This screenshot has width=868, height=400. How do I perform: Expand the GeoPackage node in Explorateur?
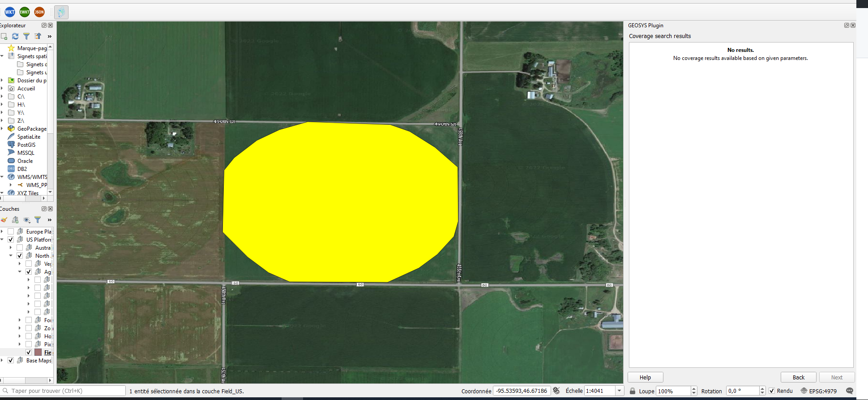pos(2,128)
